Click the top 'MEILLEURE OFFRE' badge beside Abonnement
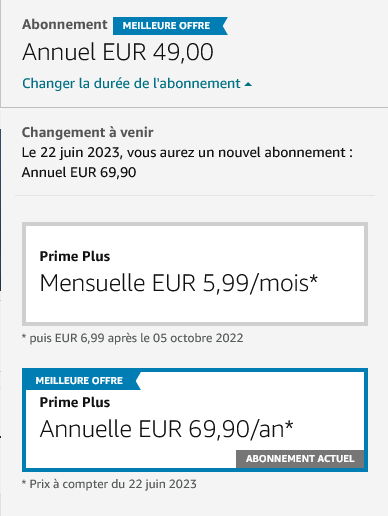 (x=170, y=26)
